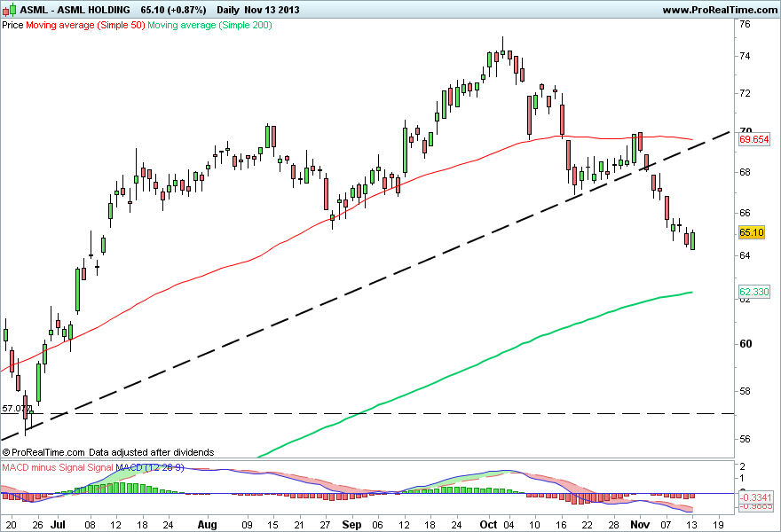Click the 56 price axis label
The height and width of the screenshot is (532, 781).
pos(745,439)
